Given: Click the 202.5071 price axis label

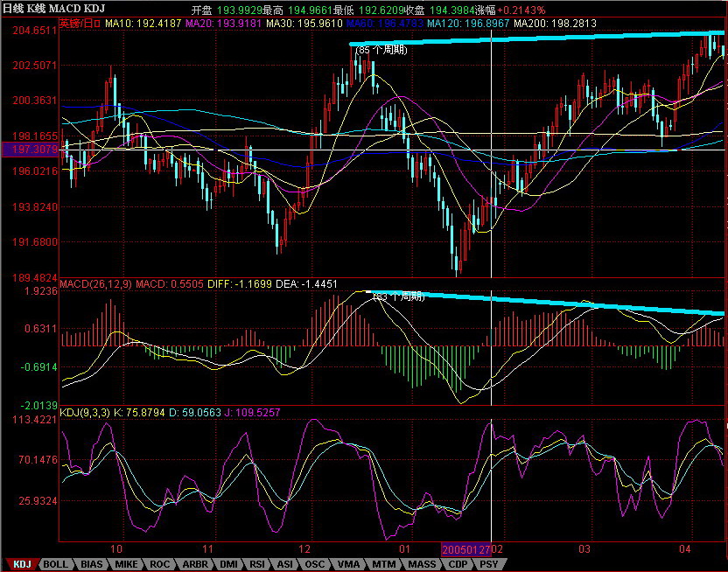Looking at the screenshot, I should point(35,65).
